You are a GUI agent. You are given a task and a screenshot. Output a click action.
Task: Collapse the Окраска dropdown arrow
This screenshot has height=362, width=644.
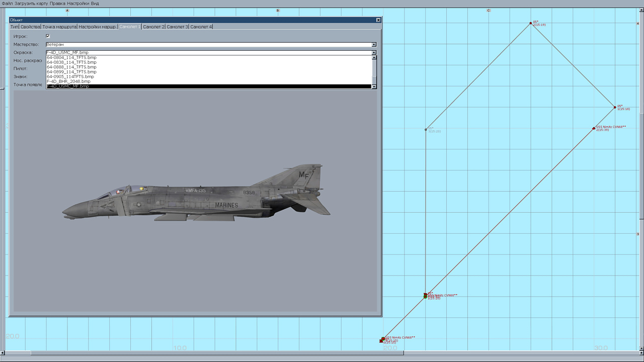click(x=374, y=52)
